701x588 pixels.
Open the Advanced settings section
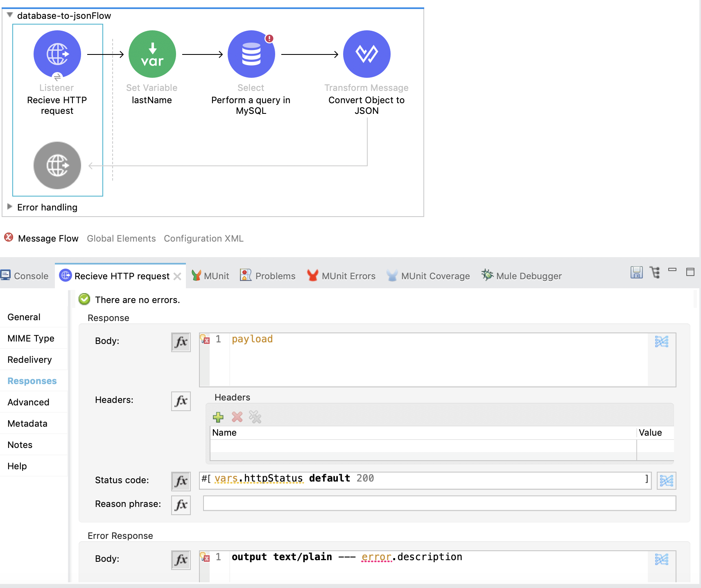pyautogui.click(x=28, y=402)
